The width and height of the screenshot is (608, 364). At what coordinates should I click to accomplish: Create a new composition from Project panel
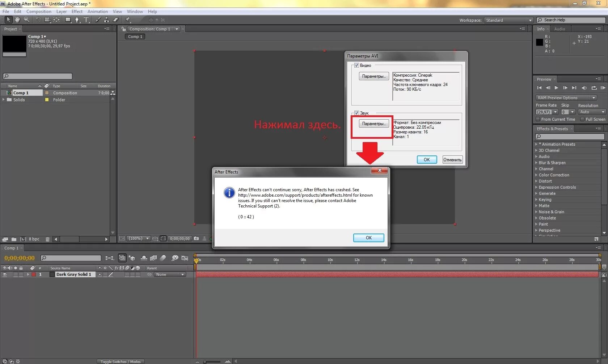[23, 239]
